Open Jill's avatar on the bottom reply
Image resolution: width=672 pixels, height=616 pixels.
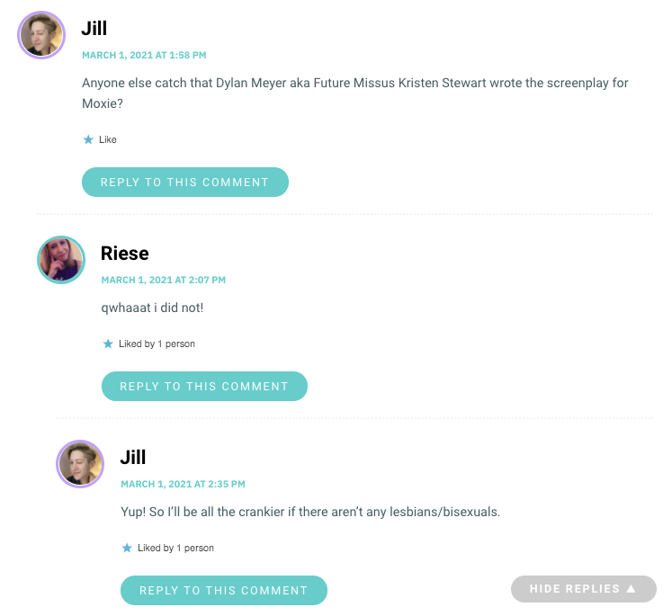click(x=80, y=464)
